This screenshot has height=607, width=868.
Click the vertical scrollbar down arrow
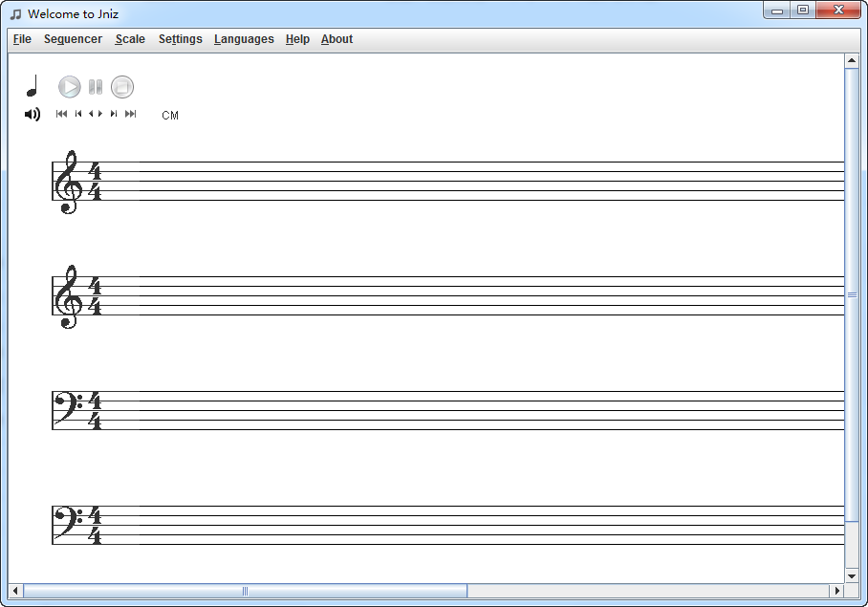(x=852, y=575)
